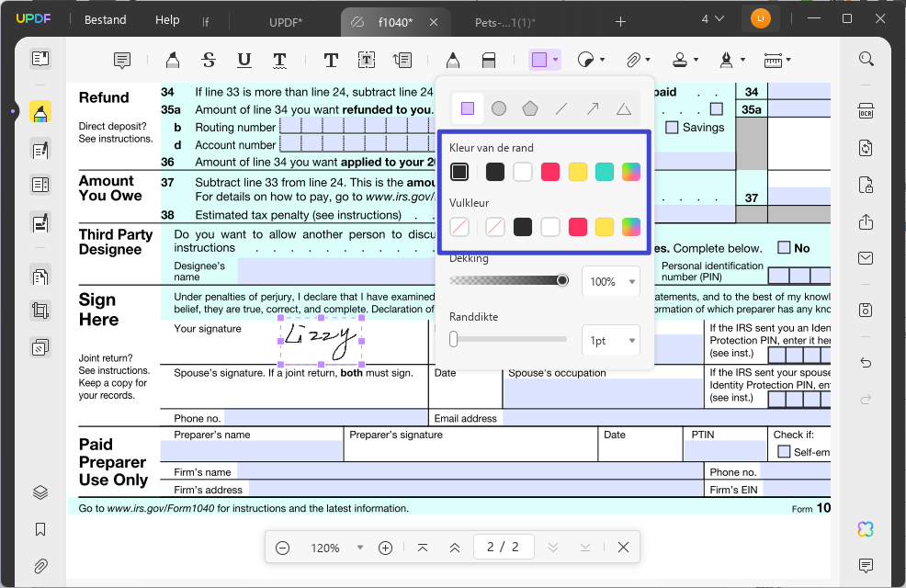Choose the sticky note comment tool
The height and width of the screenshot is (588, 906).
click(x=122, y=60)
